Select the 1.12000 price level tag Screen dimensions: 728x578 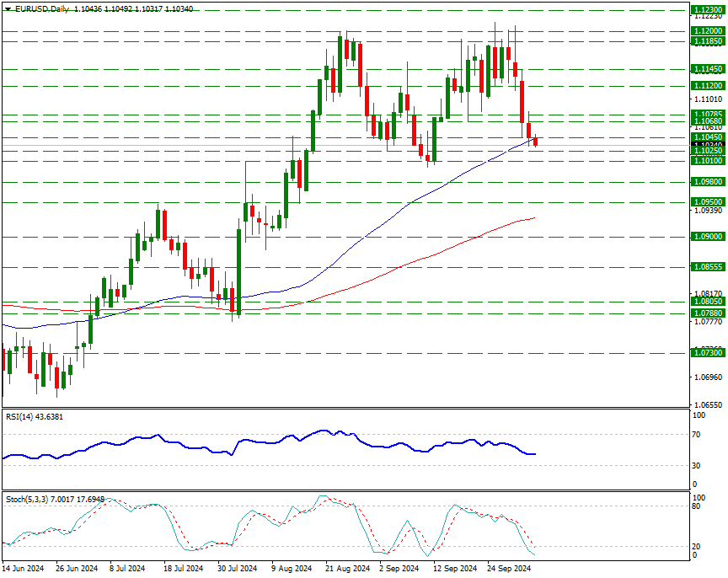[708, 30]
